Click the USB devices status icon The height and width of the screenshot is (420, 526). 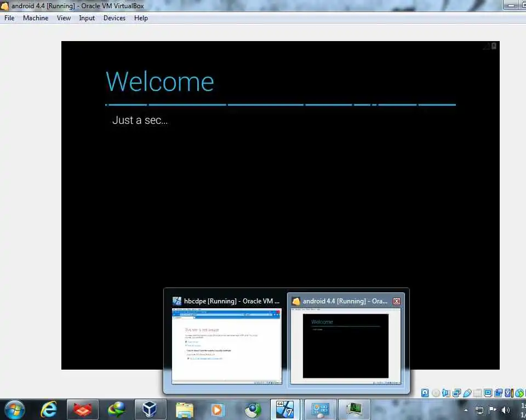[467, 393]
